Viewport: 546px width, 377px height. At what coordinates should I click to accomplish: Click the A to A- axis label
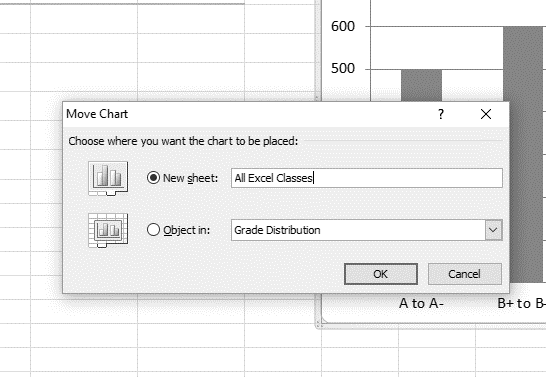(x=421, y=304)
